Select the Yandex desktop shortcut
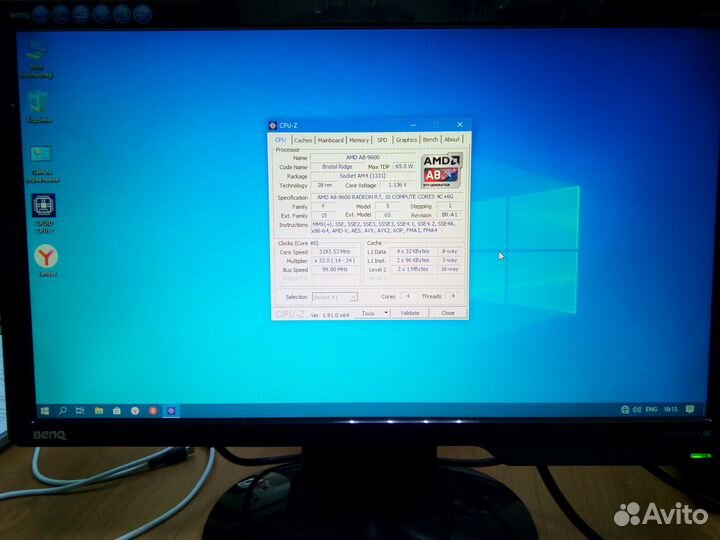 pos(46,261)
